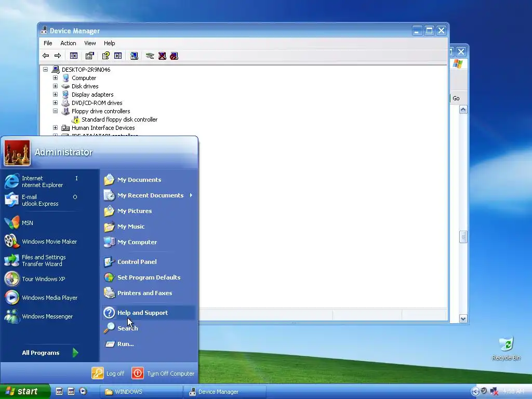Open My Computer from Start menu
Screen dimensions: 532x399
pos(149,242)
